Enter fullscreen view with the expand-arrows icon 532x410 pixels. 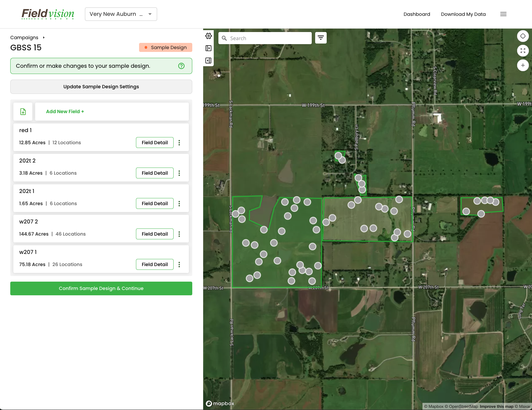[523, 51]
